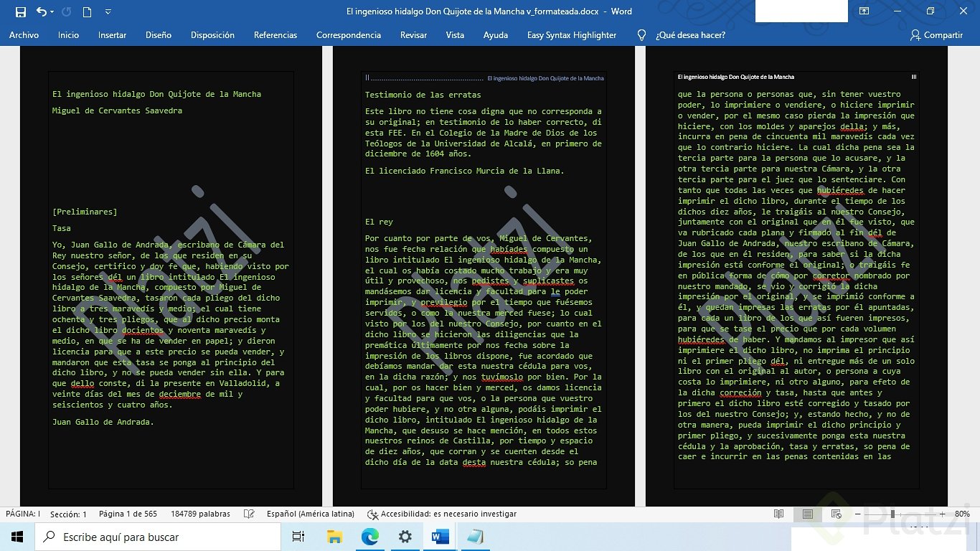This screenshot has width=980, height=551.
Task: Open the Accesibilidad checker in the status bar
Action: 442,514
